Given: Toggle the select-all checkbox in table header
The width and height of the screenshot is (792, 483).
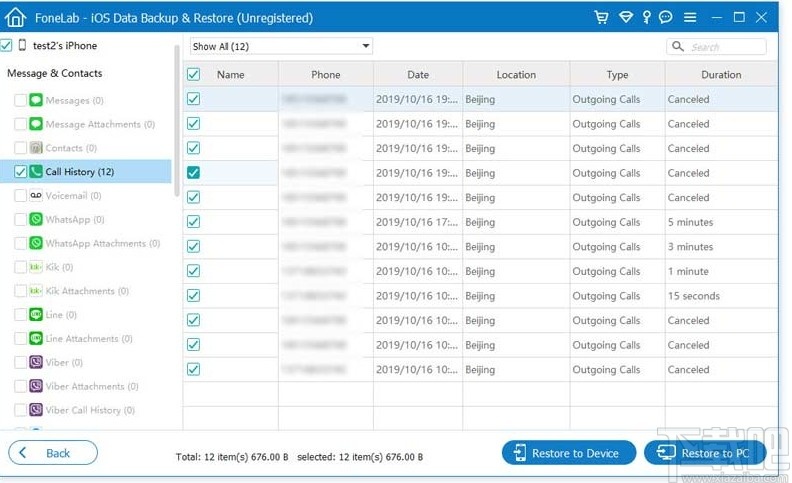Looking at the screenshot, I should pos(193,74).
